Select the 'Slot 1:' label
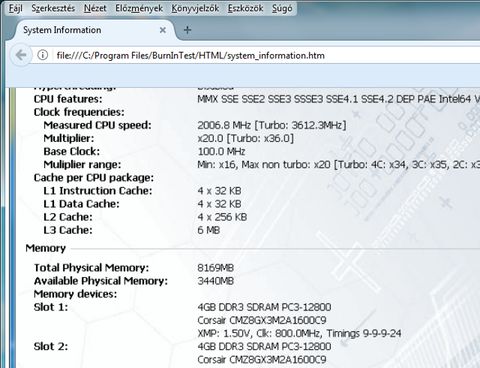480x368 pixels. pos(51,307)
